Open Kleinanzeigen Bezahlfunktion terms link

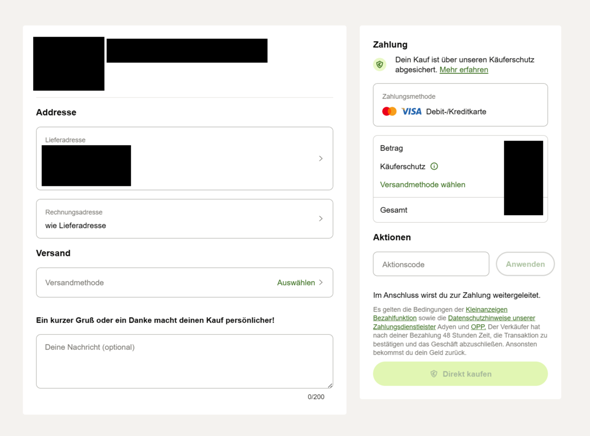440,314
